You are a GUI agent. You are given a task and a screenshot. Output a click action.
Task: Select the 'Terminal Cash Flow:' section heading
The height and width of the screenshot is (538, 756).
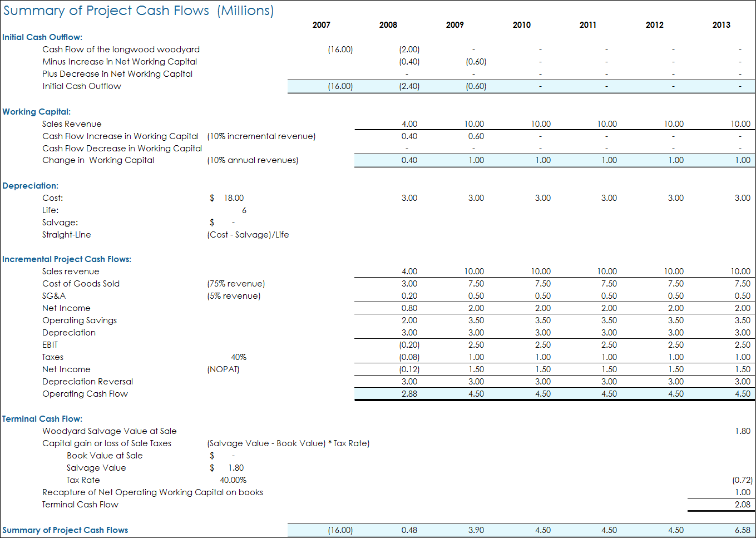(42, 419)
